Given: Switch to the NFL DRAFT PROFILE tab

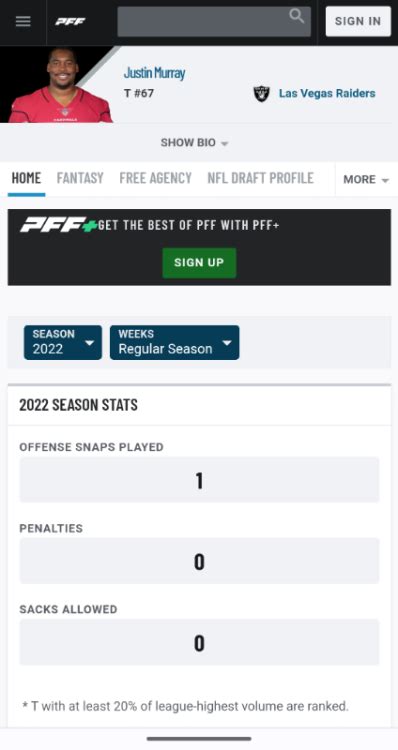Looking at the screenshot, I should pos(261,178).
